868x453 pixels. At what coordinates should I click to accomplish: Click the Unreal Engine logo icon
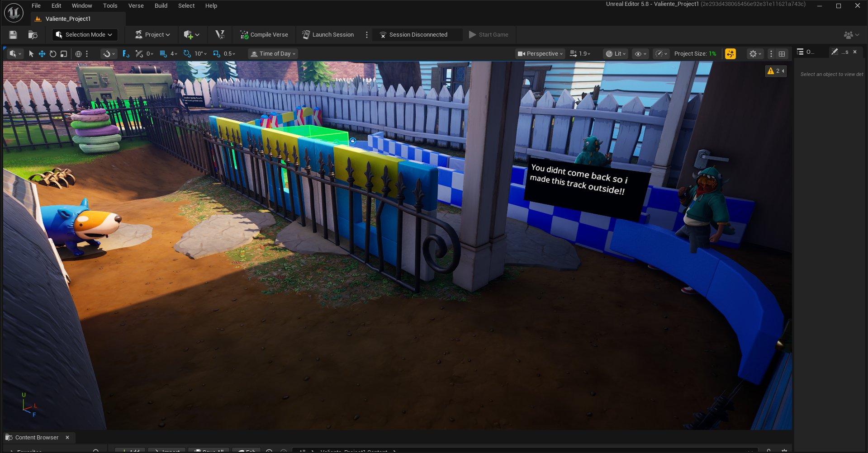pos(14,13)
